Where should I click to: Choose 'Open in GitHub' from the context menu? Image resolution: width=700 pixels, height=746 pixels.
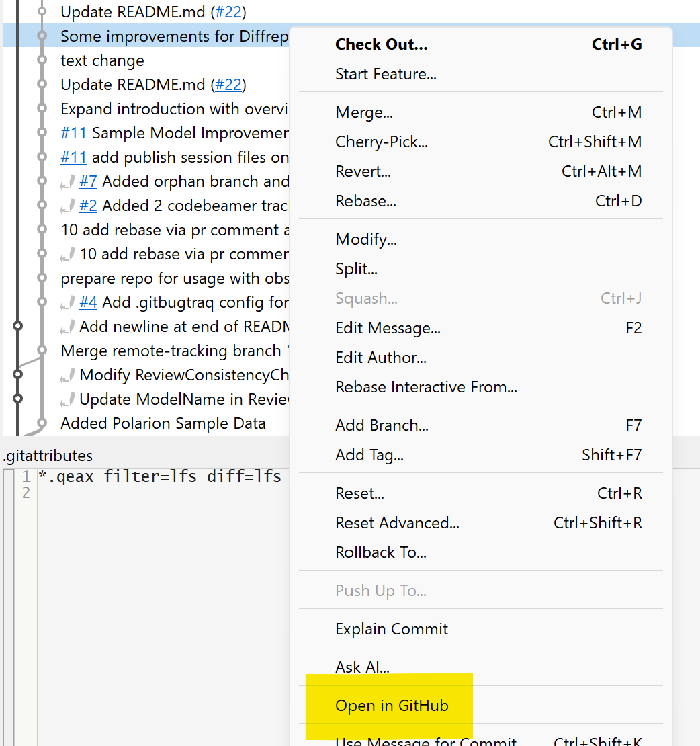(392, 706)
